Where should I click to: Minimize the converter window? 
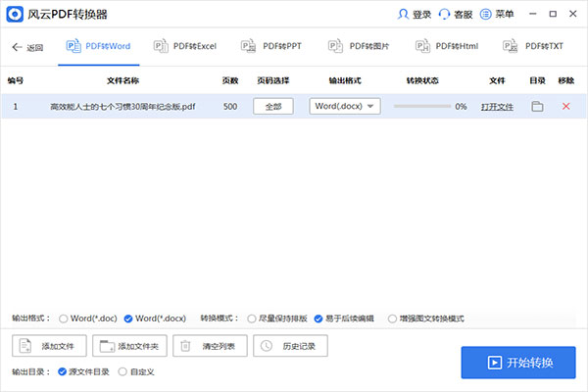[x=532, y=14]
